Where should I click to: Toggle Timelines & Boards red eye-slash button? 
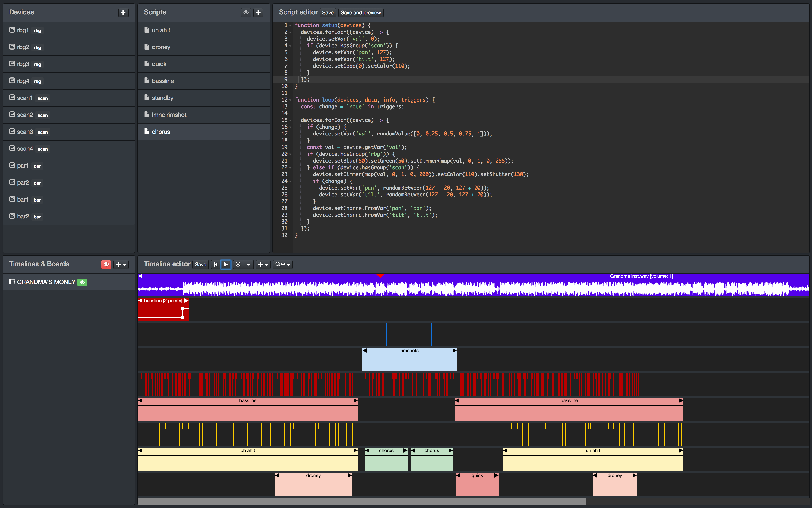coord(106,264)
